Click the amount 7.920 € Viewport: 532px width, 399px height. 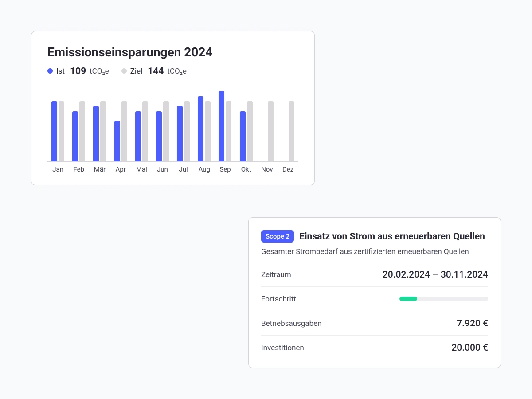(x=472, y=323)
